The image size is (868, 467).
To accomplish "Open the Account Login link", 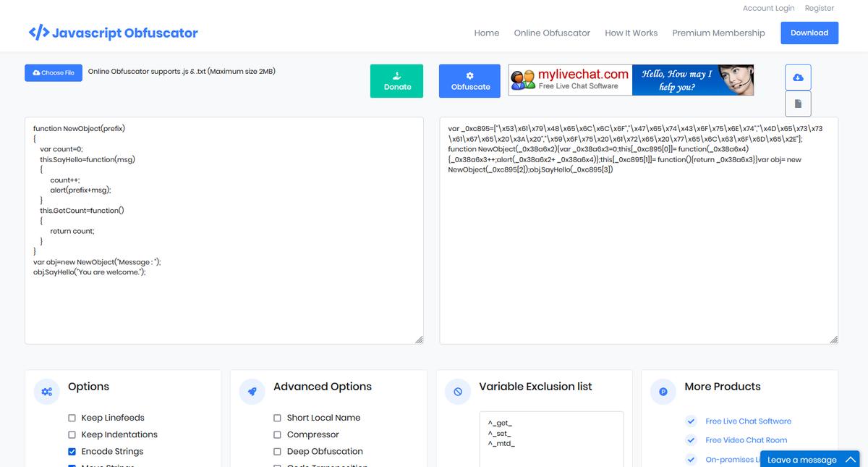I will coord(768,8).
